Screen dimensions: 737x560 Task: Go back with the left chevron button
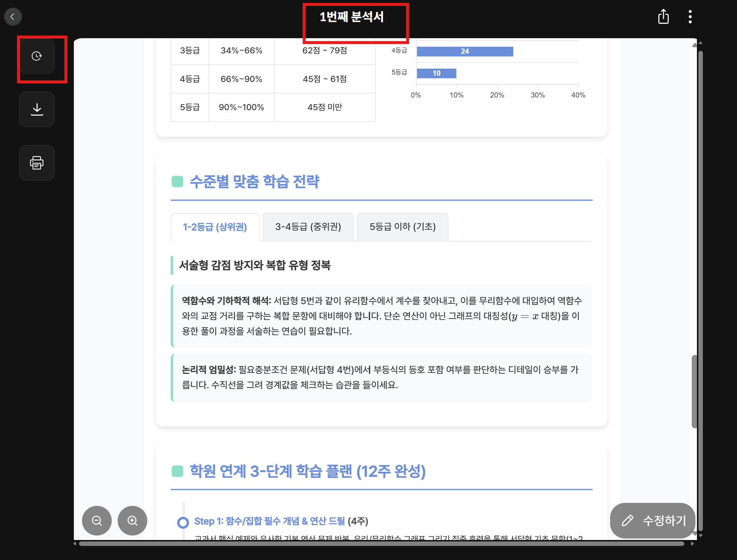(13, 17)
